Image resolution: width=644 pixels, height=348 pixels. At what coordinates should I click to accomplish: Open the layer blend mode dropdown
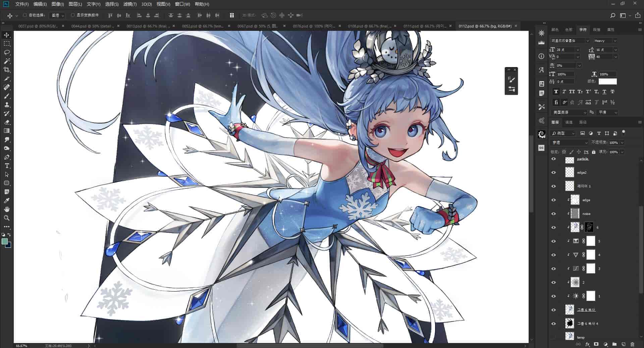click(569, 142)
